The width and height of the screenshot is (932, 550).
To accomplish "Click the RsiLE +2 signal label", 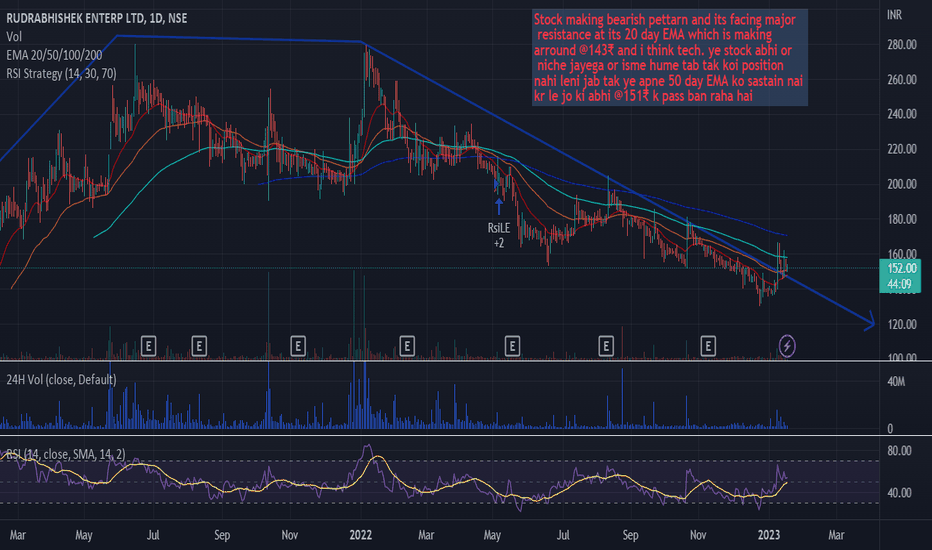I will coord(499,235).
